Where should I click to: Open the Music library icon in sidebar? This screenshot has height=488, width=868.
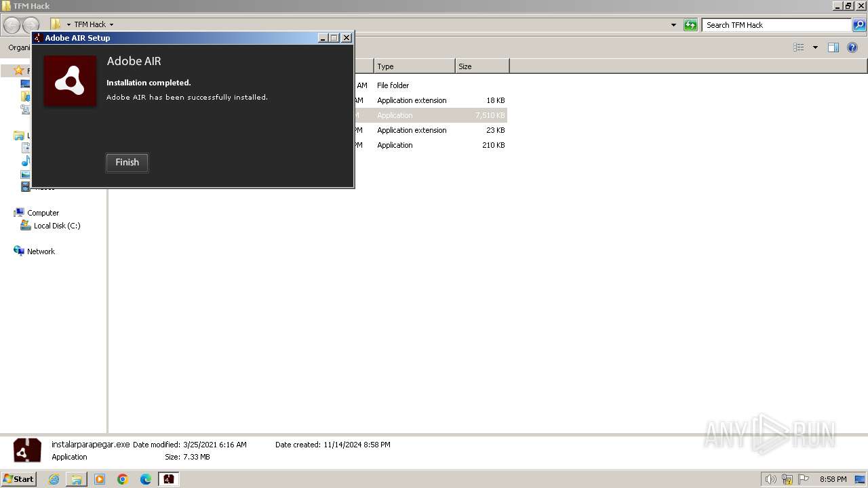point(26,161)
